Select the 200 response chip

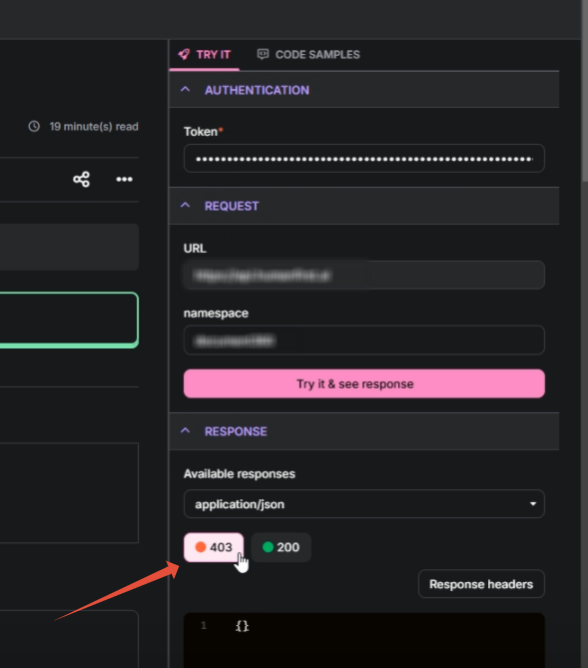click(x=281, y=547)
